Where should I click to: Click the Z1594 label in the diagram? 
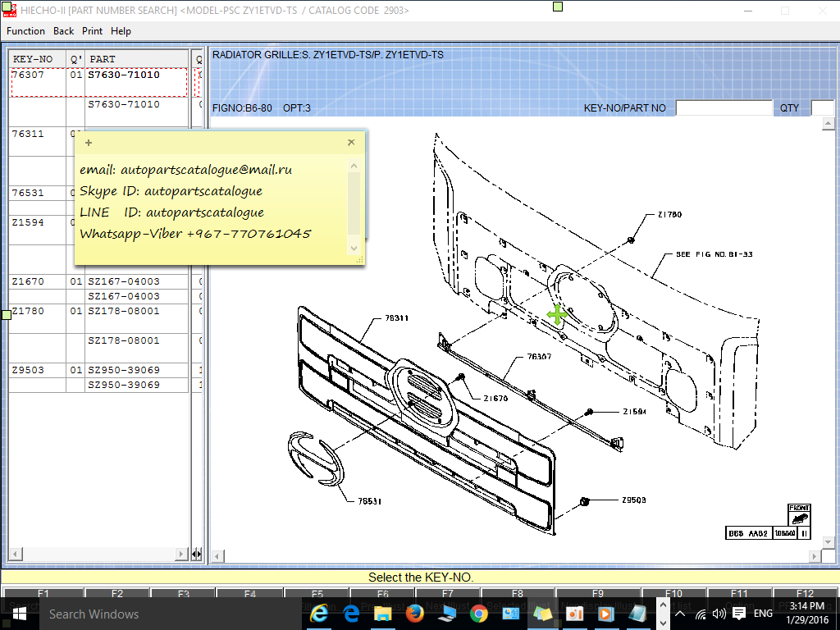click(634, 412)
